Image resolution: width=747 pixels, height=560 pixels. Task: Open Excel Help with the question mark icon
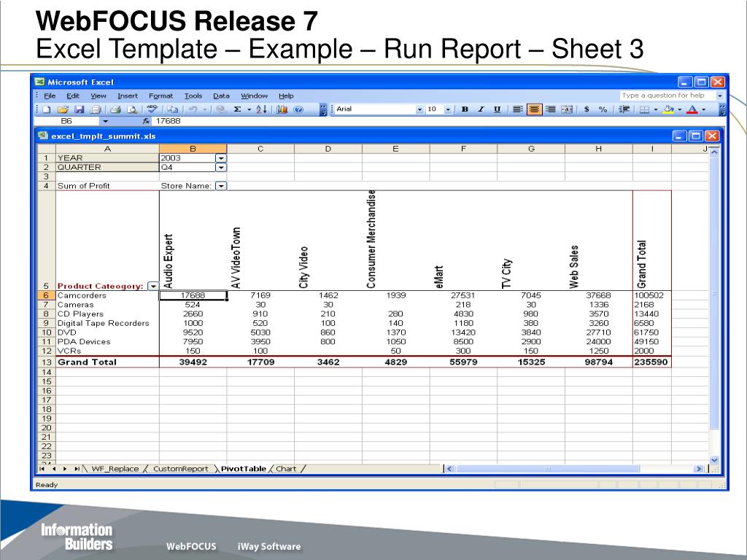(x=298, y=109)
